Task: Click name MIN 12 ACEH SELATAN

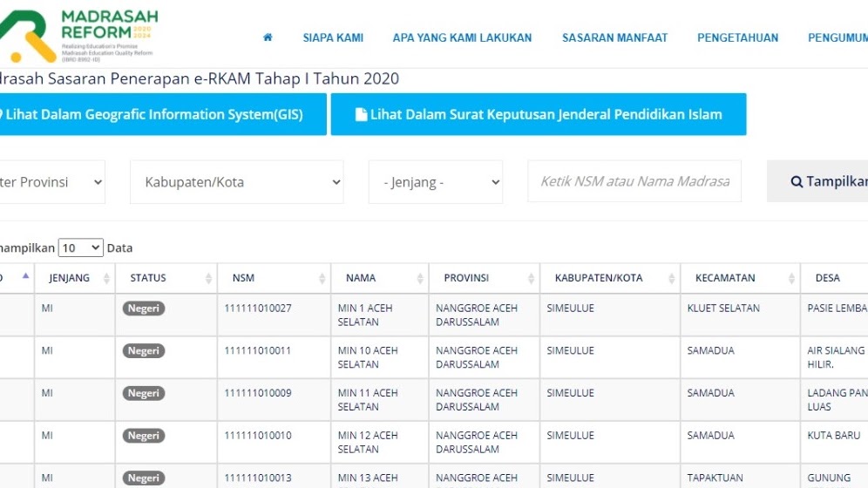Action: coord(368,443)
